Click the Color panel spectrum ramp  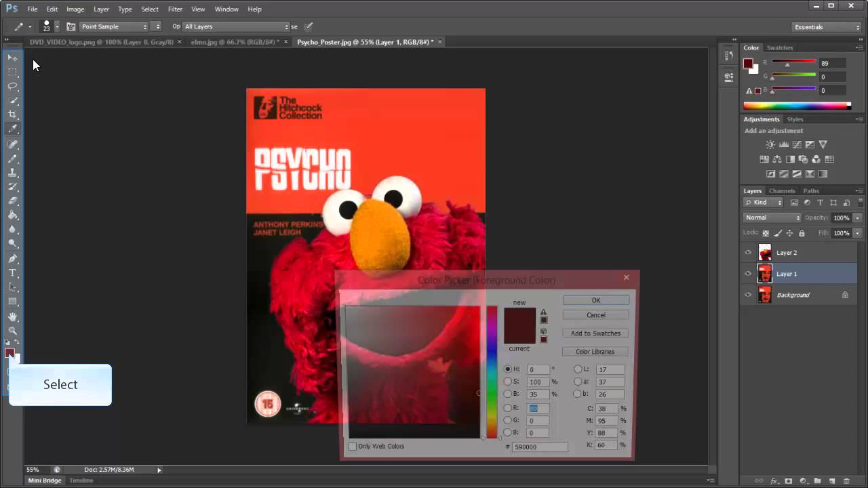pos(797,106)
